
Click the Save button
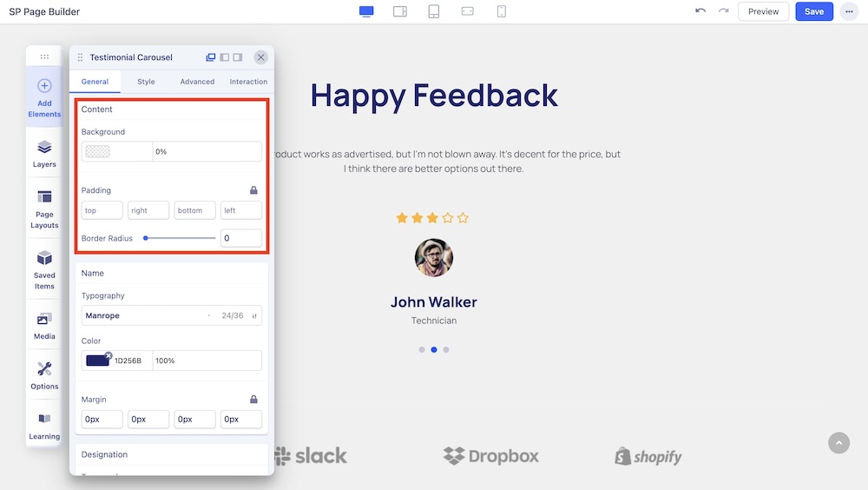pos(814,11)
